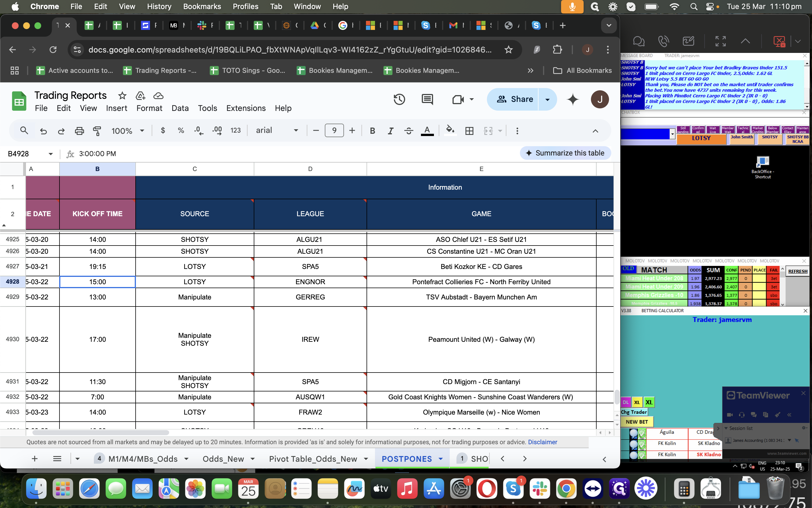Click REFRESH button in Molotov panel
Screen dimensions: 812x508
coord(798,271)
